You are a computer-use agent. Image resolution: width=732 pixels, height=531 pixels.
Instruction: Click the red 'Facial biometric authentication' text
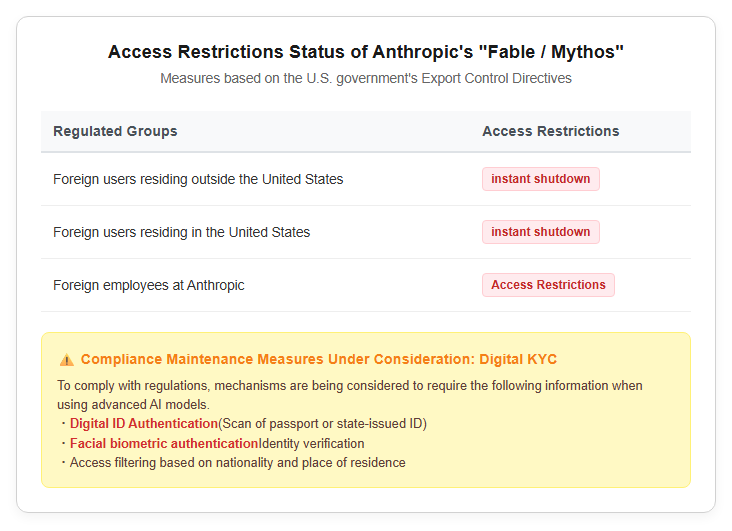[x=164, y=443]
